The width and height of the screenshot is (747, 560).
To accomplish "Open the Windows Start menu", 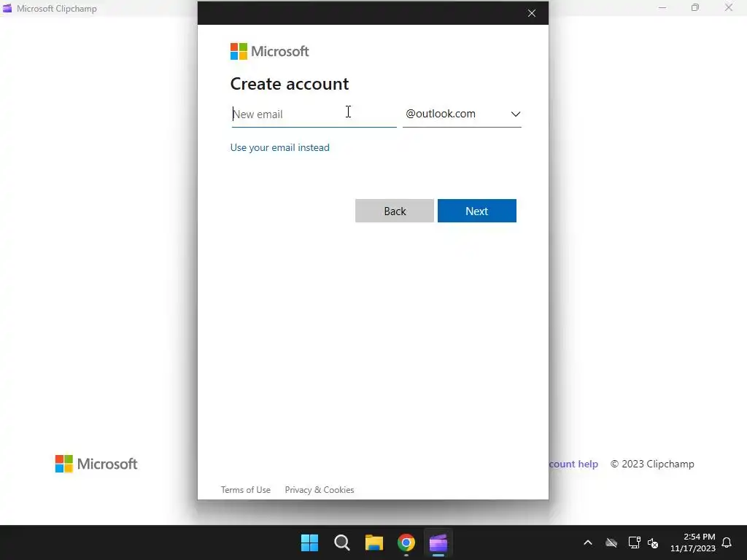I will point(309,542).
